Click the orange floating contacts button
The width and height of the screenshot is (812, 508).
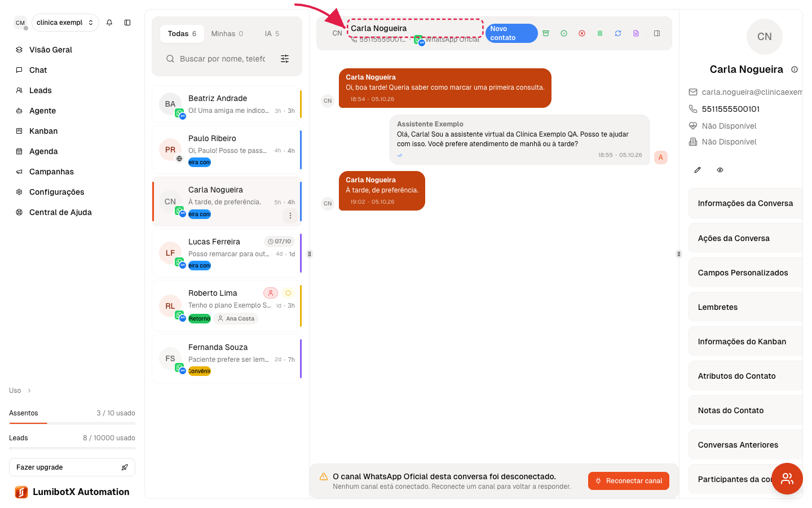click(x=787, y=479)
